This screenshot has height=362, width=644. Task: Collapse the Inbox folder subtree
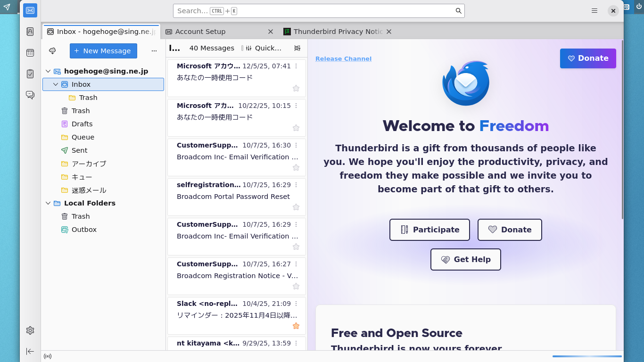pos(56,84)
